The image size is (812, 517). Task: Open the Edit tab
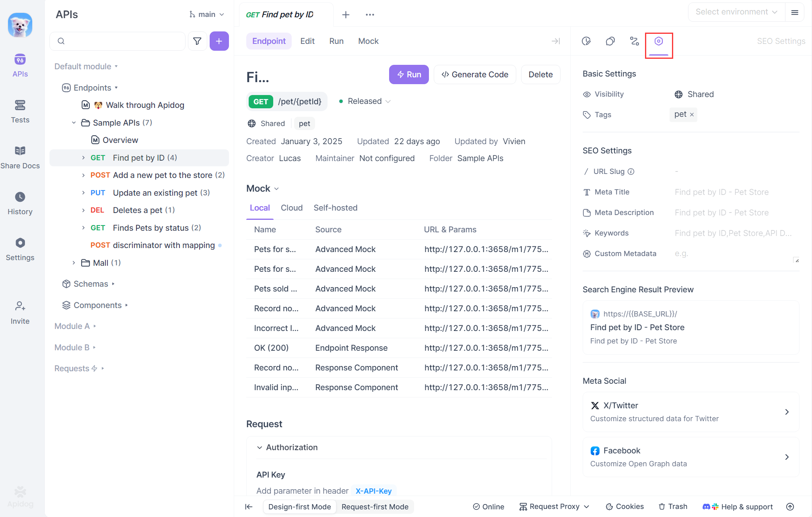pos(307,41)
